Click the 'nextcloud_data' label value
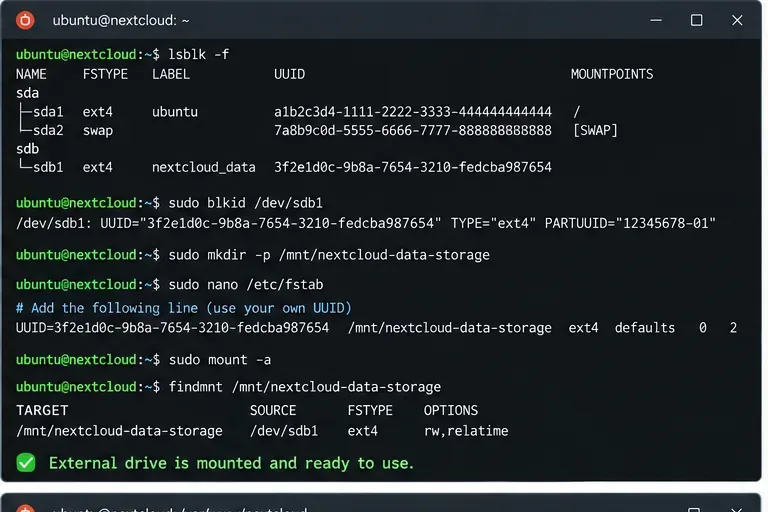768x512 pixels. [204, 168]
